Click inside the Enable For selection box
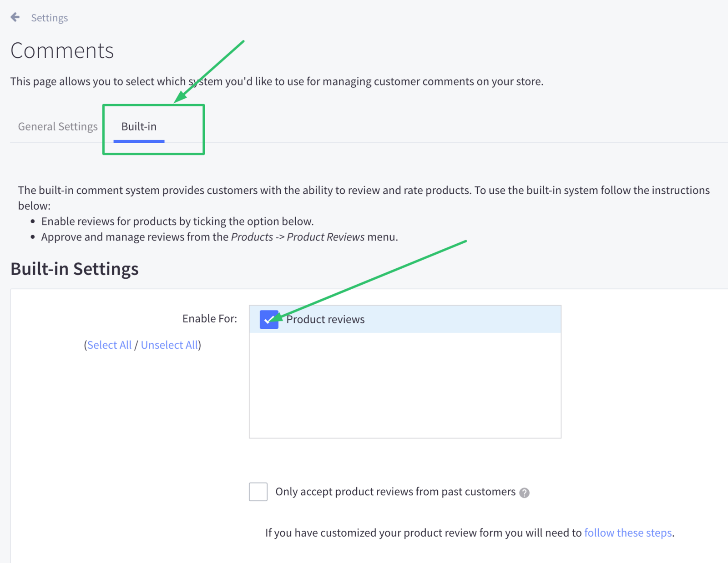This screenshot has width=728, height=563. click(x=405, y=387)
